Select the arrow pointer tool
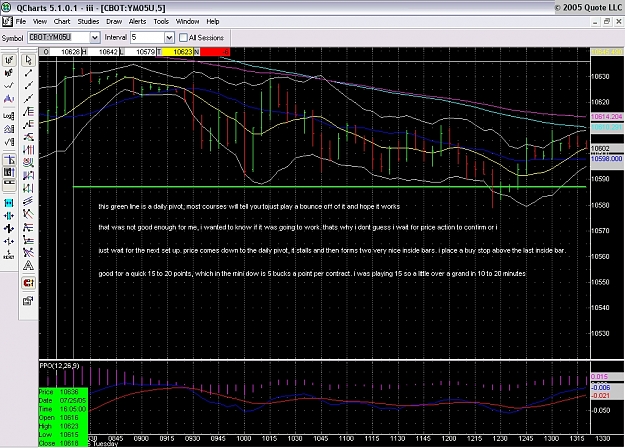Image resolution: width=625 pixels, height=448 pixels. click(28, 60)
